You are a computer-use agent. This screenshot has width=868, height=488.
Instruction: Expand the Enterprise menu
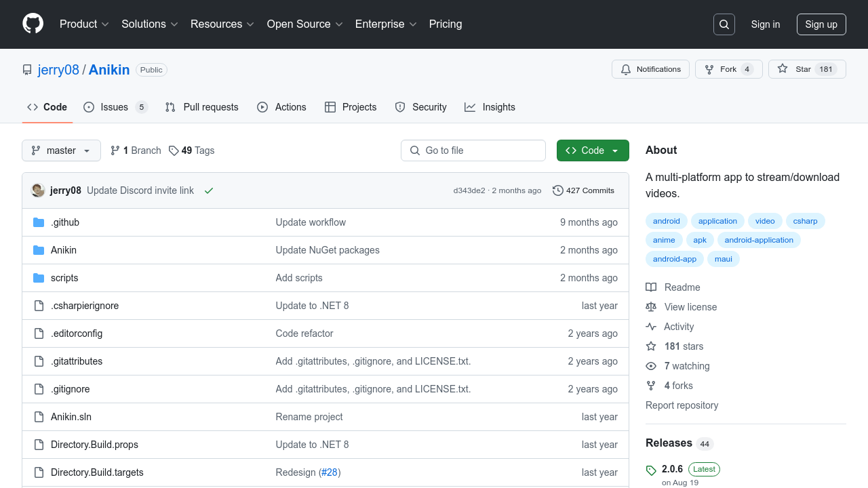click(x=386, y=24)
